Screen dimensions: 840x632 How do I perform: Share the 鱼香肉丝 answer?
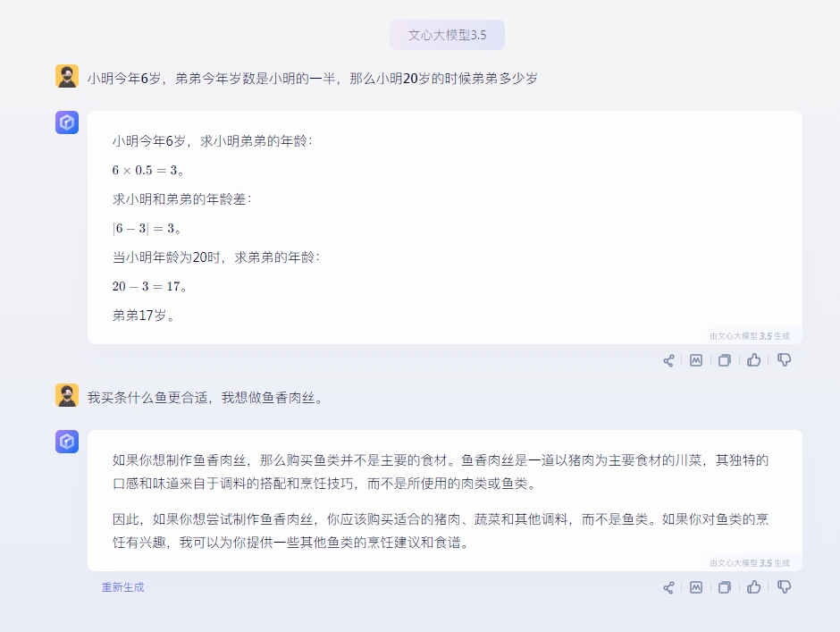point(668,588)
